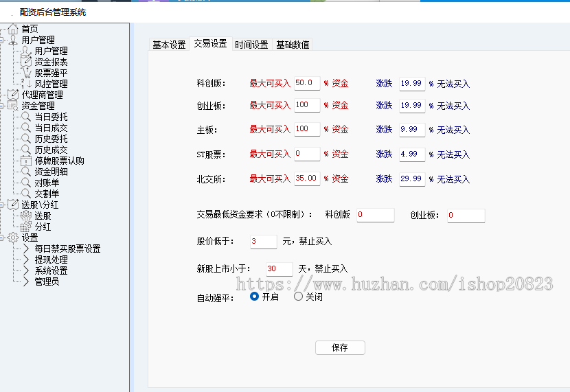Open 管理员 page

(x=47, y=281)
